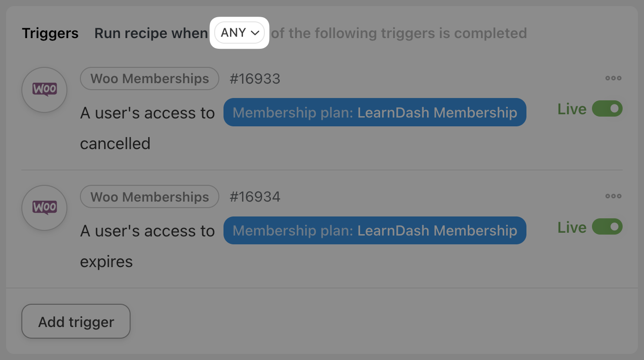Select the trigger ID #16933
The image size is (644, 360).
[x=255, y=79]
